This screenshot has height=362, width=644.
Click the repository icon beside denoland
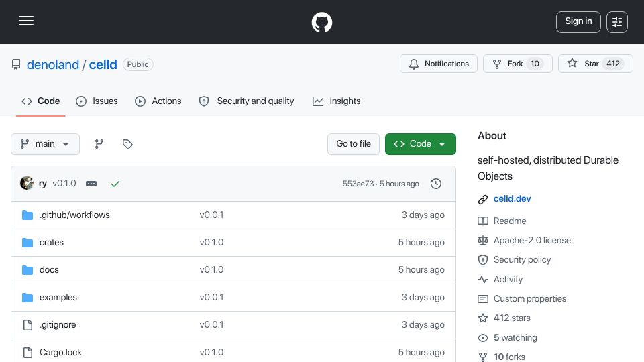tap(16, 64)
